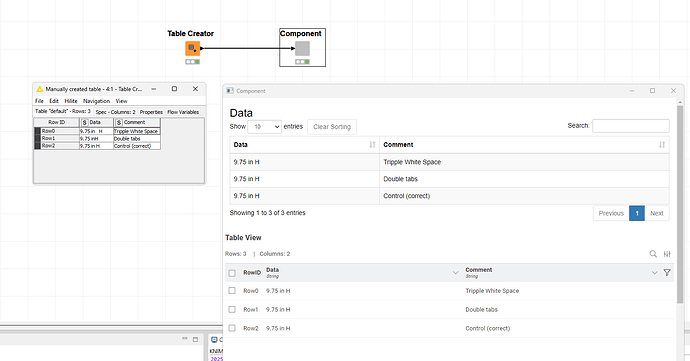Viewport: 690px width, 361px height.
Task: Tick the select-all checkbox beside RowID header
Action: pos(232,273)
